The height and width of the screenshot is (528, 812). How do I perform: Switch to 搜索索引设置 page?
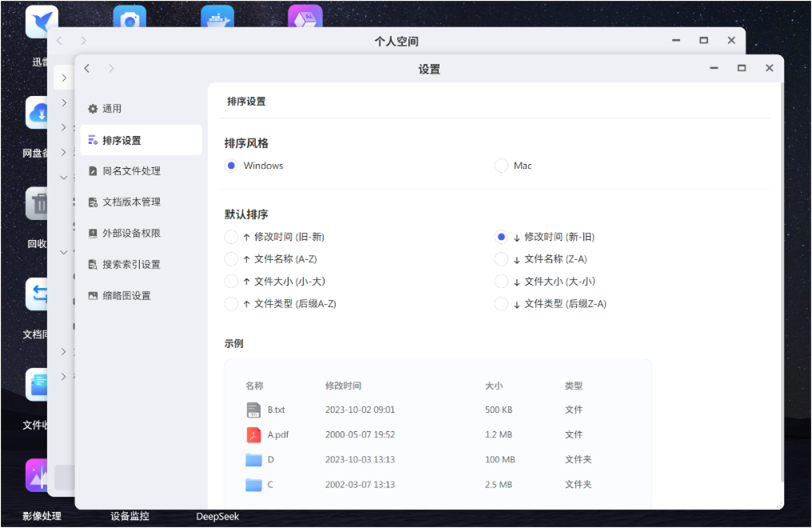[141, 265]
